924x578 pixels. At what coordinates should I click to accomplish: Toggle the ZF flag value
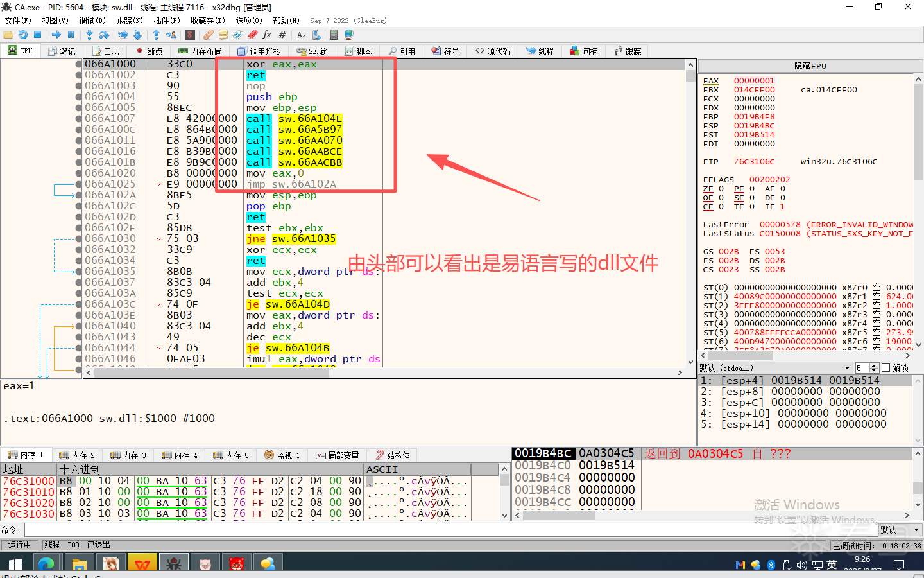tap(721, 189)
